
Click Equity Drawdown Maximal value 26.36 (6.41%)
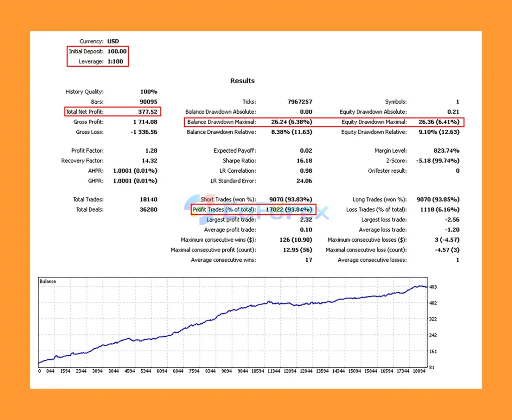[439, 122]
